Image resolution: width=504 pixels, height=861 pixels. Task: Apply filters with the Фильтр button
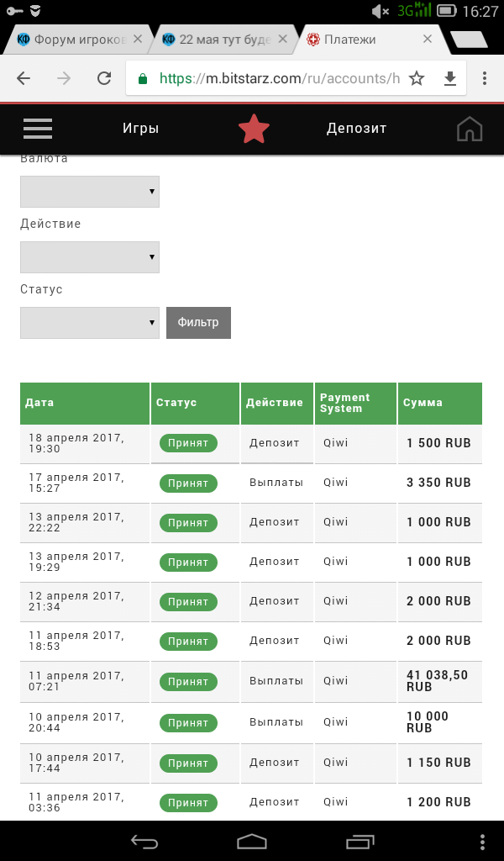(x=198, y=322)
